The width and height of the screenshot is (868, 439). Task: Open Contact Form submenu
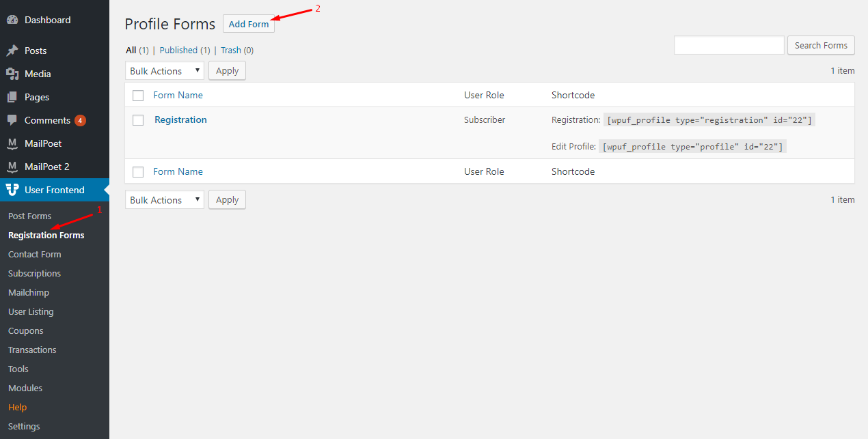pyautogui.click(x=35, y=254)
